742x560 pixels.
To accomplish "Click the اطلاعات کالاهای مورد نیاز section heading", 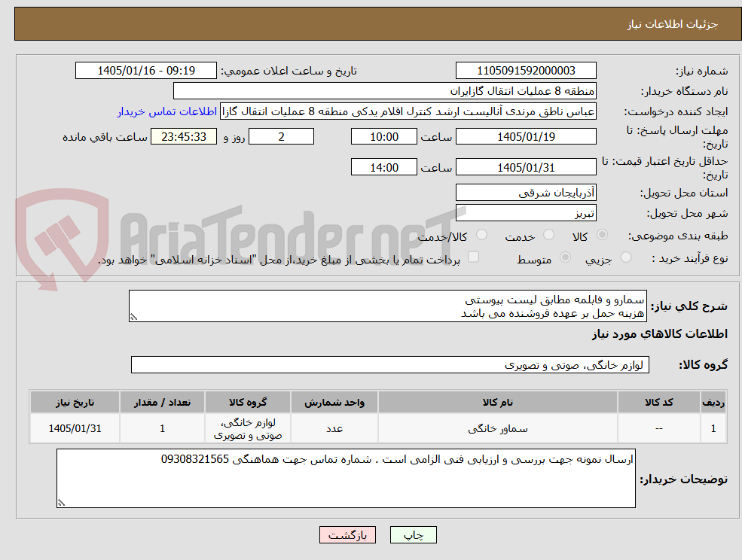I will [660, 334].
